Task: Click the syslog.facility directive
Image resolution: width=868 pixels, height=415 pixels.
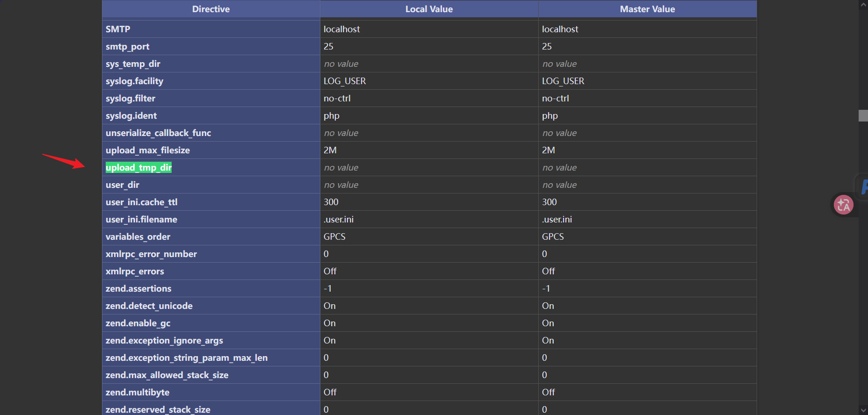Action: pyautogui.click(x=134, y=81)
